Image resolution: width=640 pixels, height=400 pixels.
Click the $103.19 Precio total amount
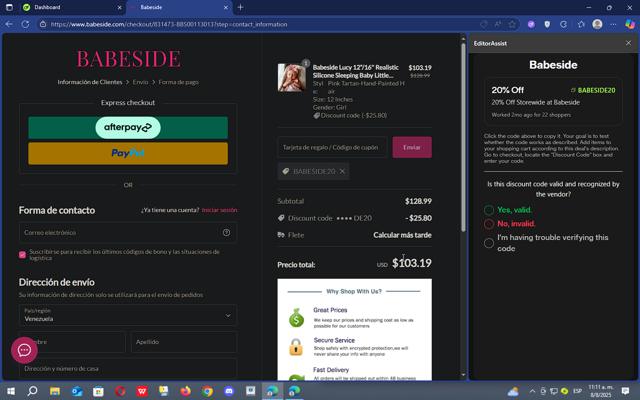411,263
